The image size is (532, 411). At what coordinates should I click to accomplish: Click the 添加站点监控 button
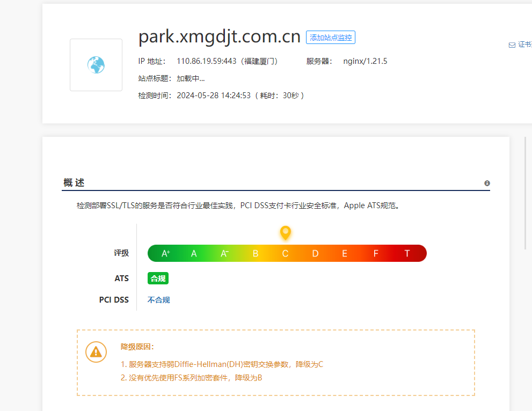click(331, 38)
